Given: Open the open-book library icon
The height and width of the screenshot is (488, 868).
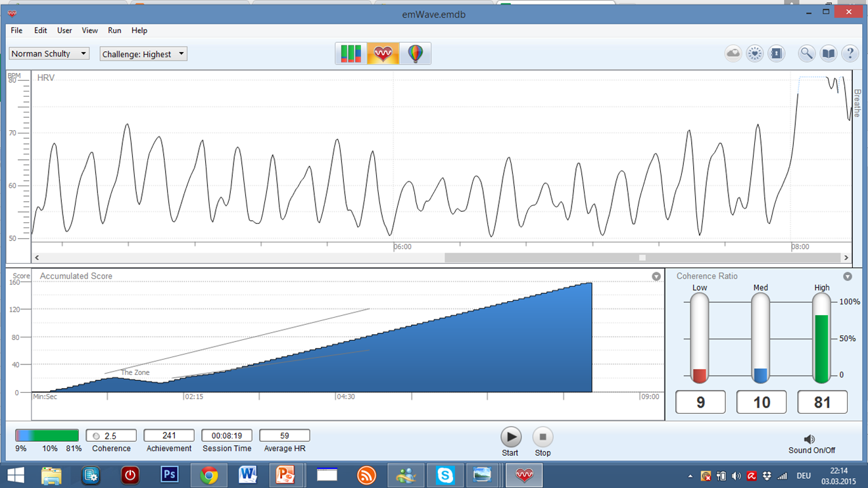Looking at the screenshot, I should pyautogui.click(x=829, y=54).
